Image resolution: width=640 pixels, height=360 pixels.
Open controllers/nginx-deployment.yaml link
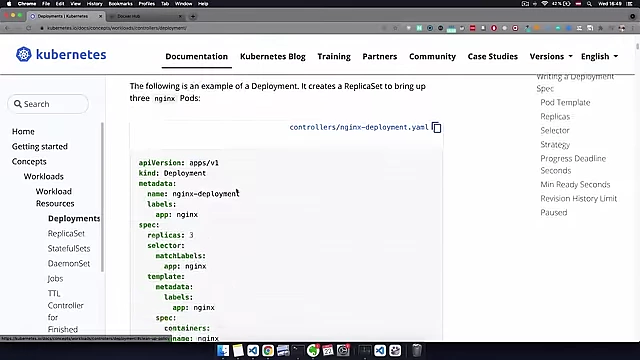[x=359, y=127]
